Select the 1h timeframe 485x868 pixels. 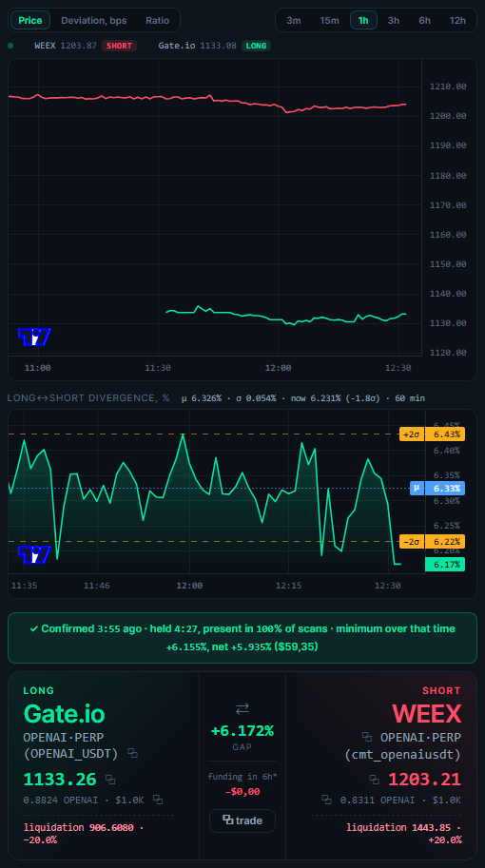pyautogui.click(x=363, y=21)
